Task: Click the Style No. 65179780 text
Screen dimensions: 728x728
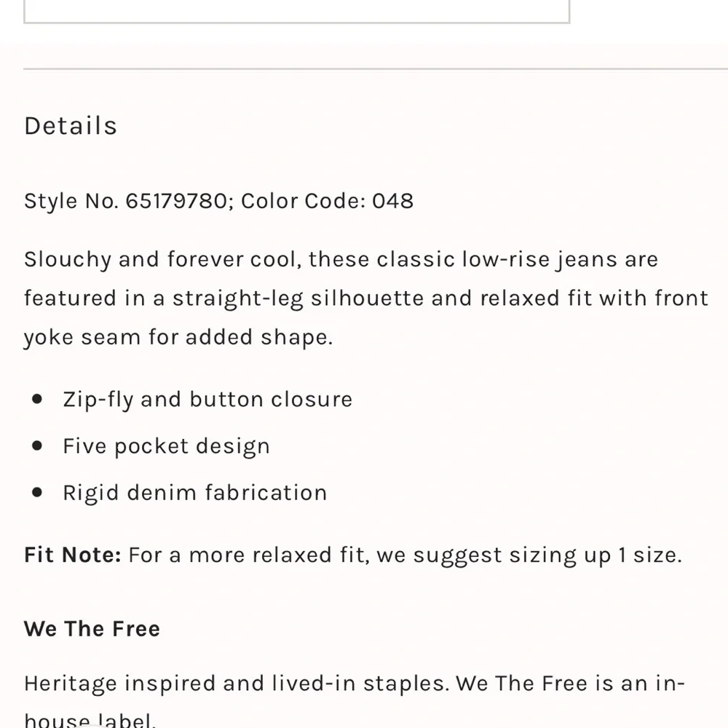Action: [x=125, y=201]
